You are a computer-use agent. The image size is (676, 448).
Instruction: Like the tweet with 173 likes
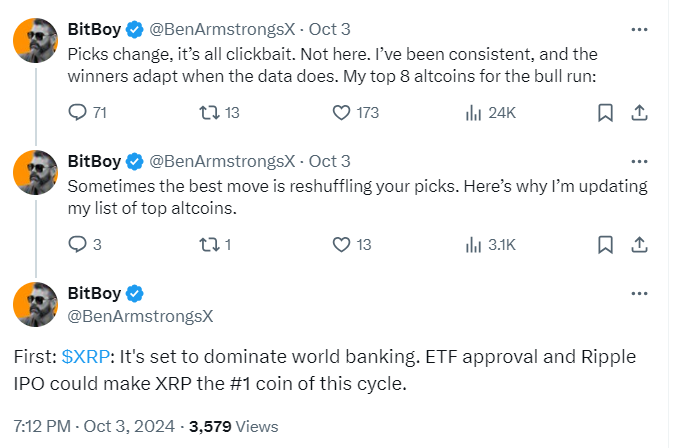[340, 113]
